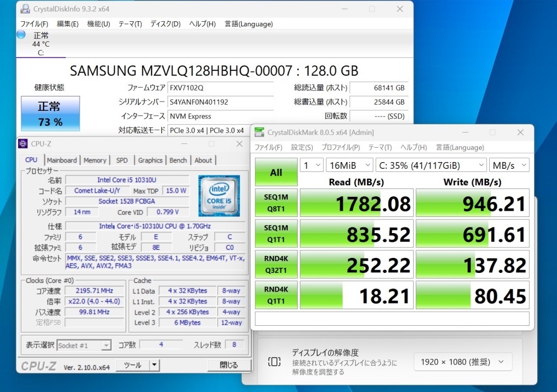Click the processor name Intel Core i5 10310U

[x=127, y=180]
